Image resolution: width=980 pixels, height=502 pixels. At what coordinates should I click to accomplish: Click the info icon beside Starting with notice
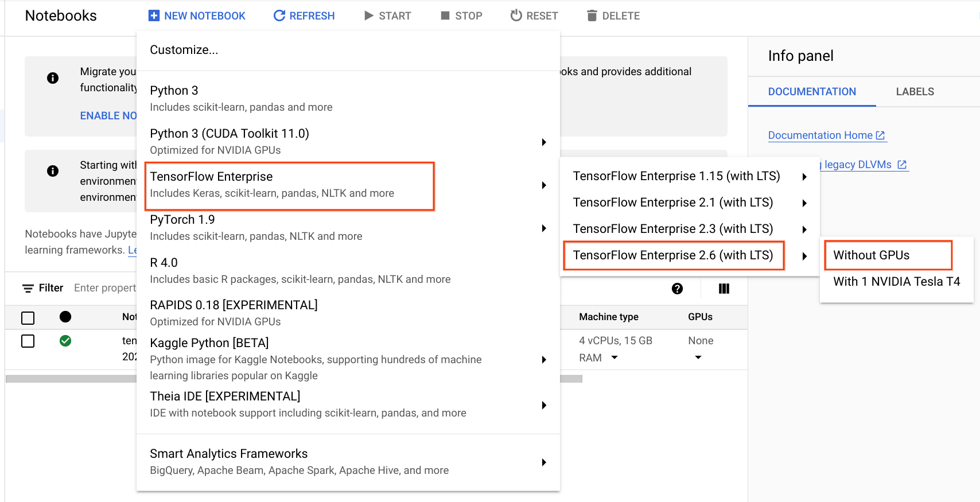tap(53, 171)
